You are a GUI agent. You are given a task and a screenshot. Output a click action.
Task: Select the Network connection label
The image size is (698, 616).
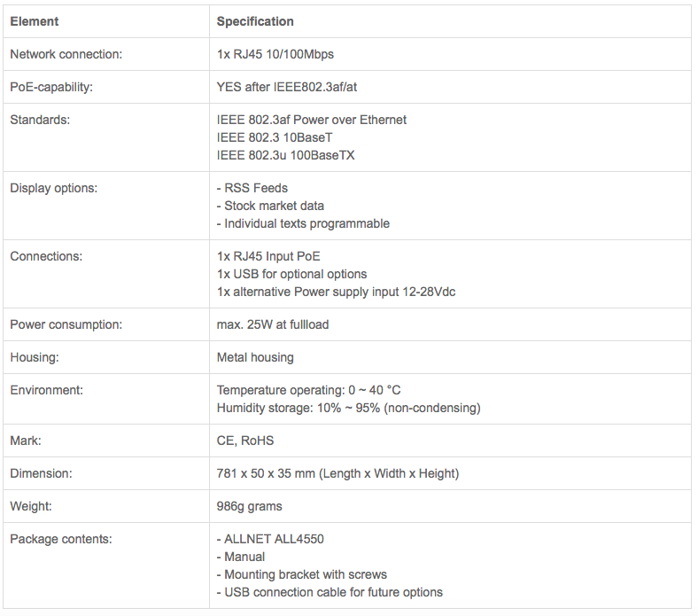pyautogui.click(x=66, y=54)
